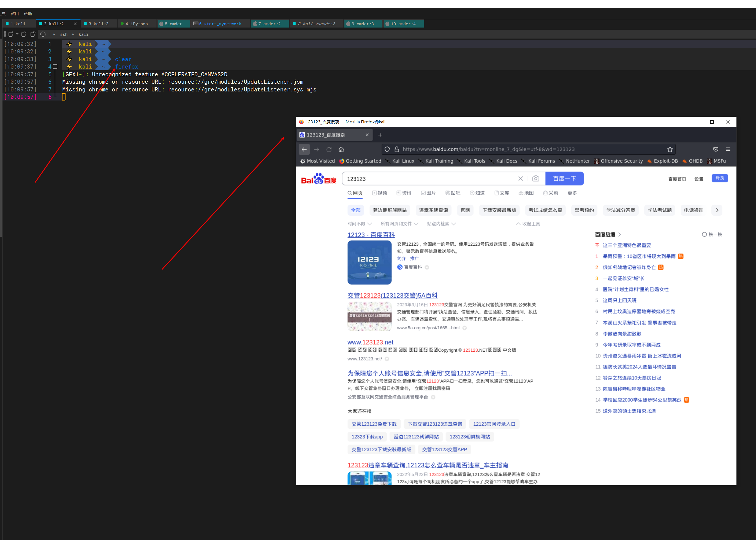Click Firefox home icon

click(341, 149)
